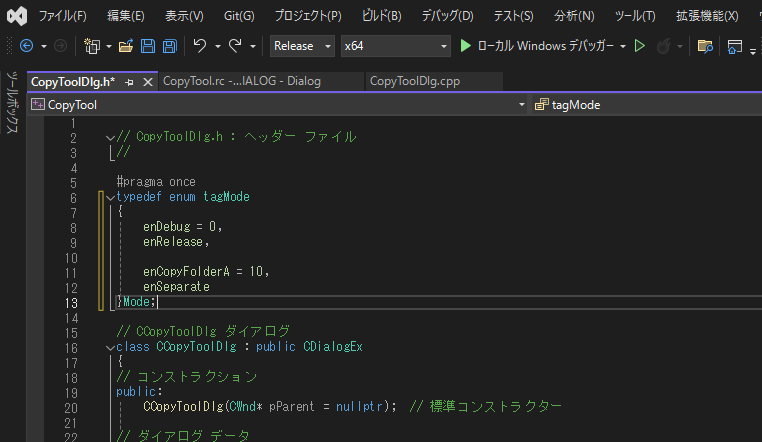
Task: Open the x64 platform dropdown
Action: (394, 46)
